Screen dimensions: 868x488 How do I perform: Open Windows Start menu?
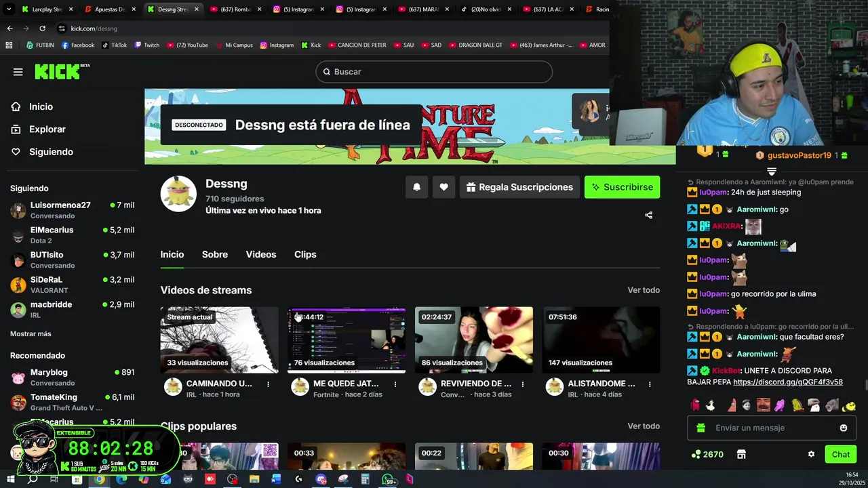10,479
